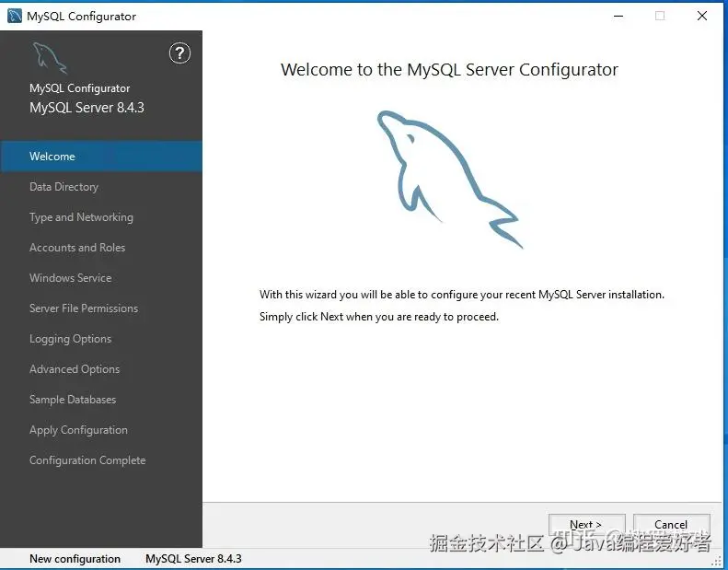Viewport: 728px width, 570px height.
Task: Open the help question mark icon
Action: (179, 53)
